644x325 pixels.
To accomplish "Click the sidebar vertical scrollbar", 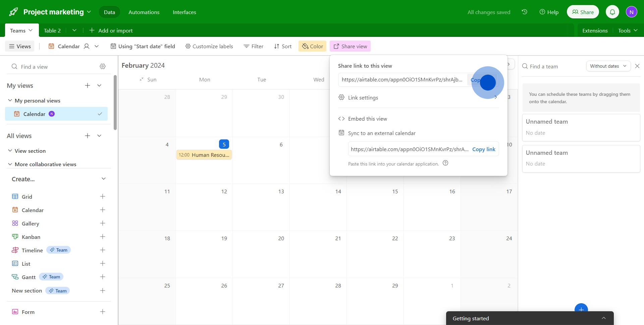I will click(115, 103).
